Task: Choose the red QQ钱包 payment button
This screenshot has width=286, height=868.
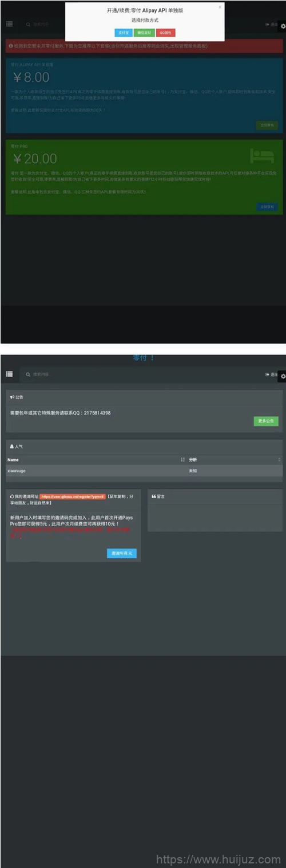Action: (165, 33)
